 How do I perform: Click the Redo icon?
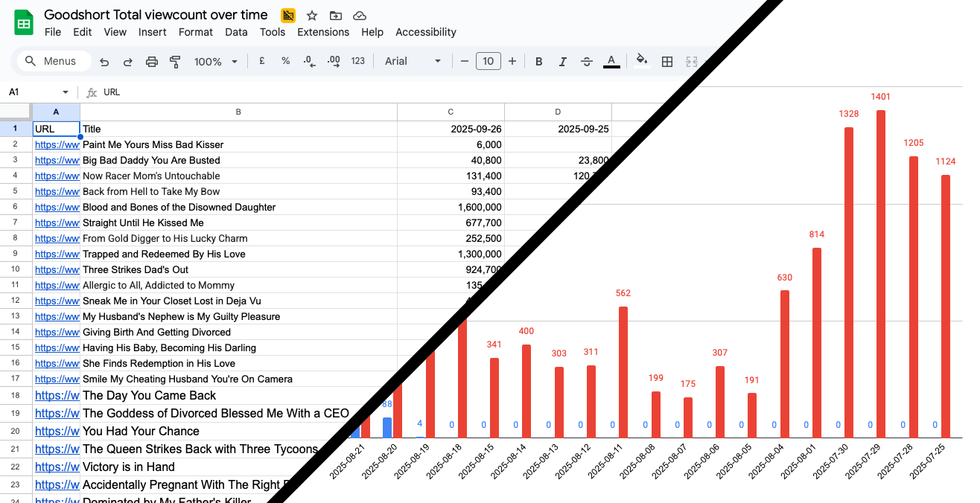click(128, 62)
